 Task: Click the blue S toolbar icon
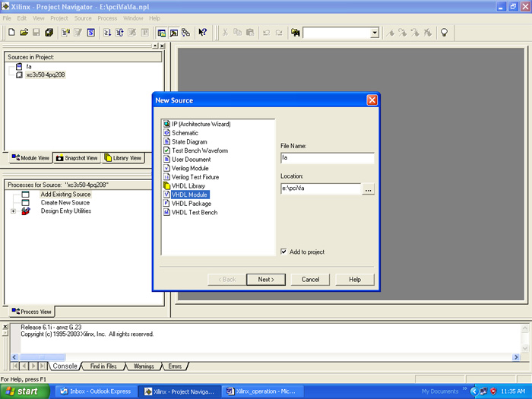(x=90, y=33)
